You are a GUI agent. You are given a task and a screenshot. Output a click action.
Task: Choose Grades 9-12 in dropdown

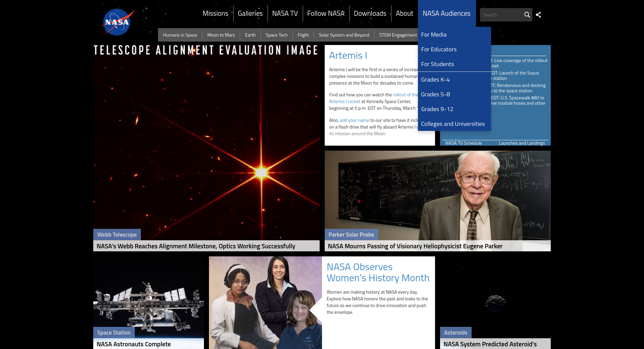454,109
